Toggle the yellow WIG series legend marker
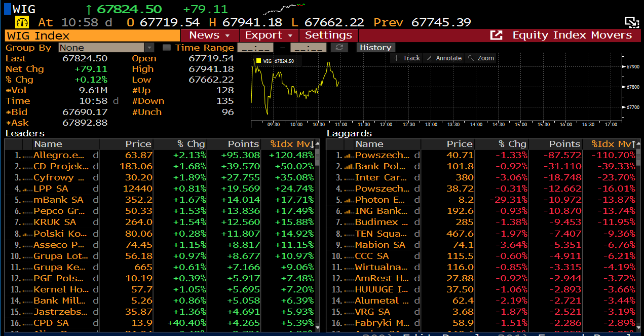 (x=258, y=61)
